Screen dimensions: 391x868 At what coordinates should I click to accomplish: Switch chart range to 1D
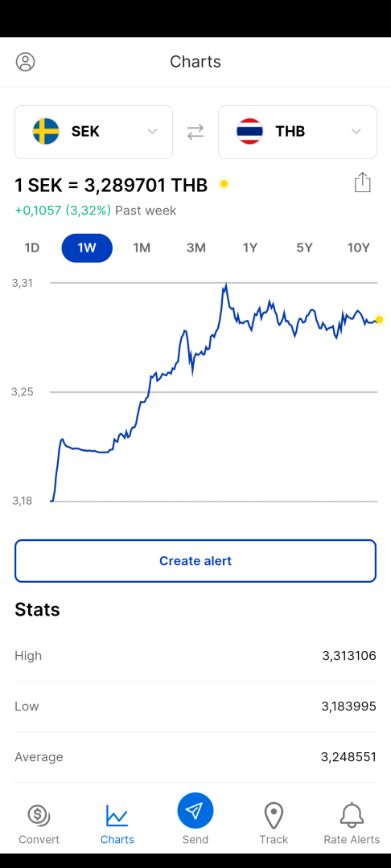[32, 248]
